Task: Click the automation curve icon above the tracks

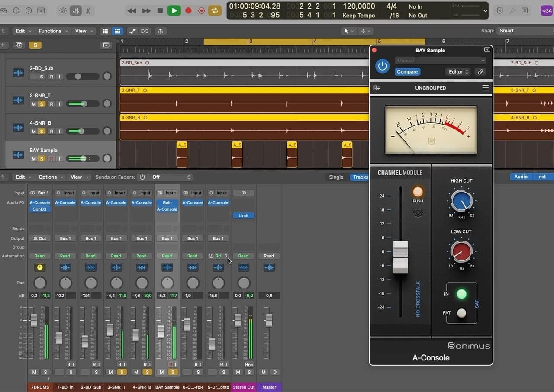Action: pyautogui.click(x=133, y=31)
